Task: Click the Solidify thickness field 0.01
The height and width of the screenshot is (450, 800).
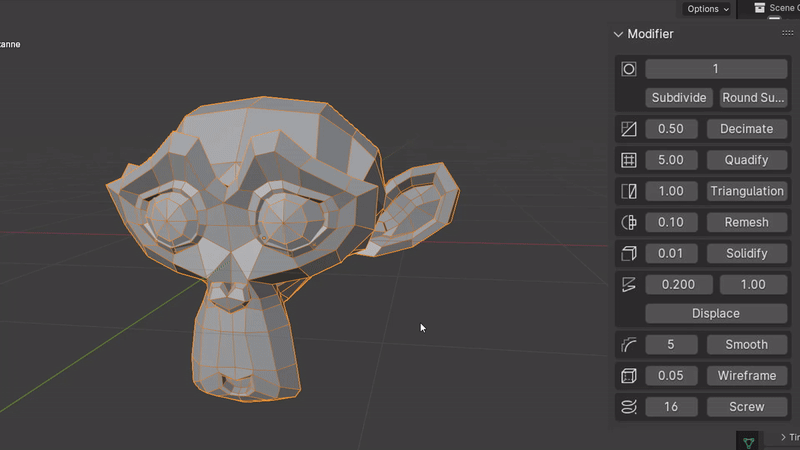Action: pos(671,253)
